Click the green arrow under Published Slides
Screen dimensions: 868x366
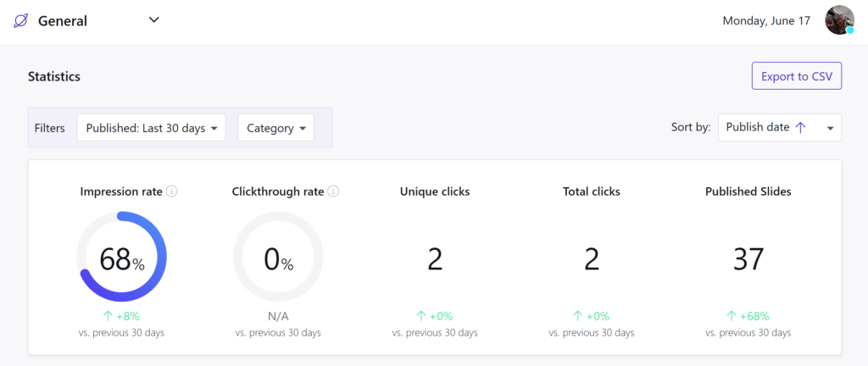(732, 316)
